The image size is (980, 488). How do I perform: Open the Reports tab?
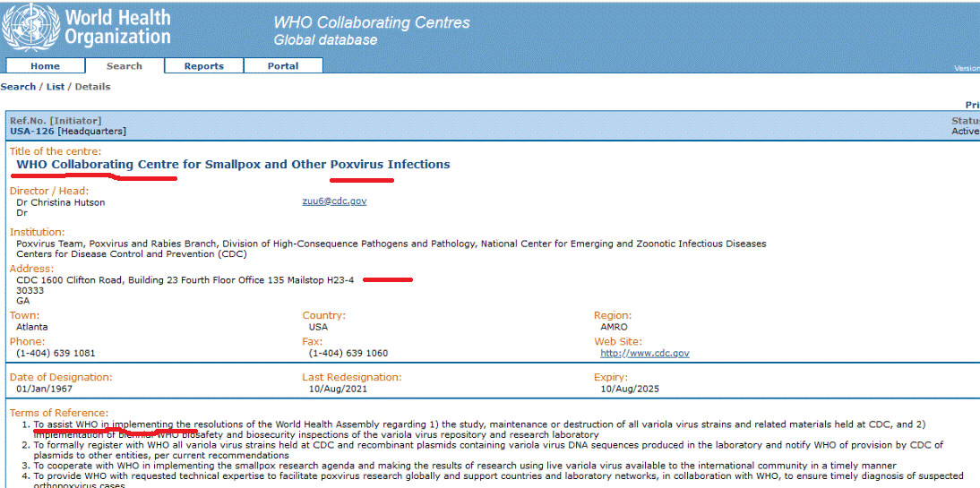(203, 66)
